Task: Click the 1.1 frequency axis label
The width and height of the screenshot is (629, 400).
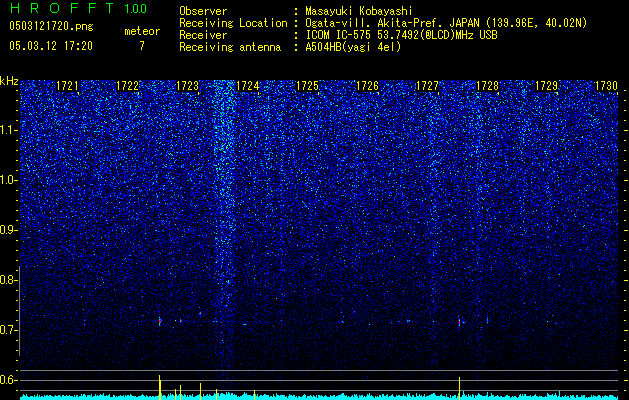Action: point(8,130)
